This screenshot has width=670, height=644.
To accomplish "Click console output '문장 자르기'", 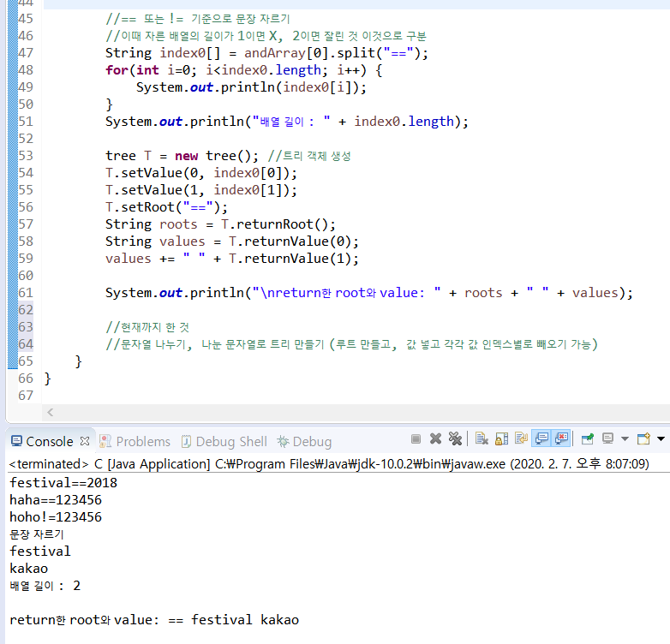I will [x=37, y=534].
